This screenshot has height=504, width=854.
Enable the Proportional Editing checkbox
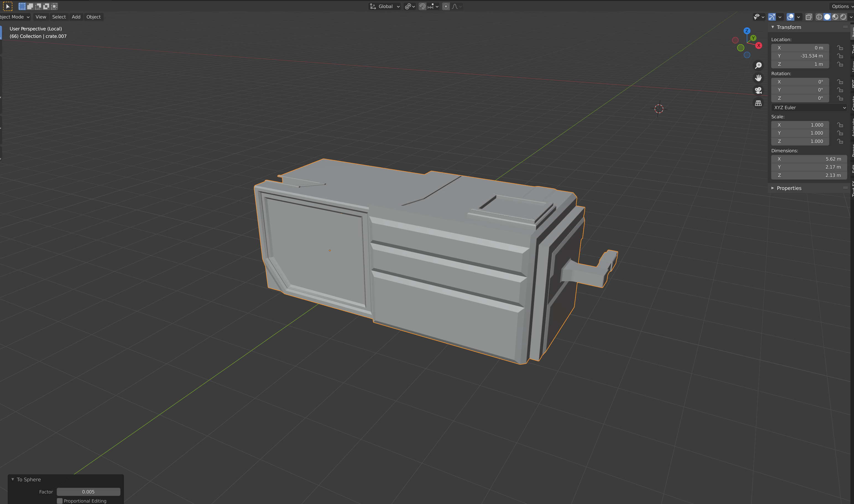[60, 501]
